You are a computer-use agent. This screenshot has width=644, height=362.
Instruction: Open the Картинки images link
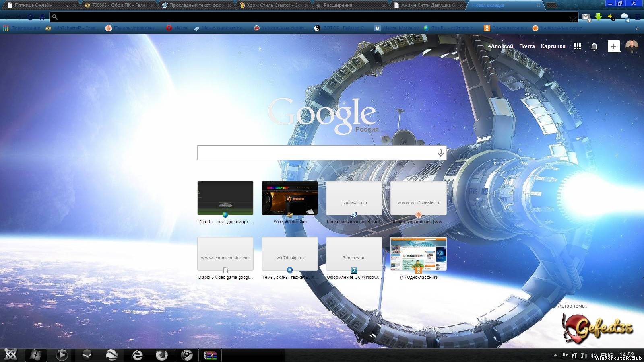(553, 46)
